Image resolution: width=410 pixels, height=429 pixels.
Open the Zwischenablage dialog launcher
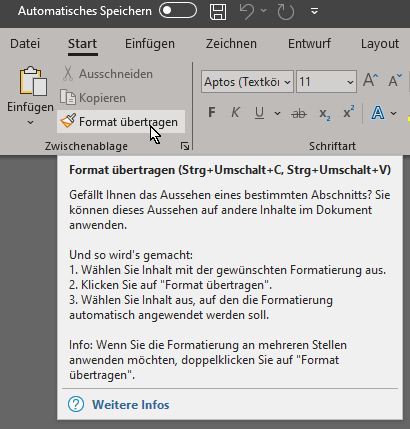pyautogui.click(x=185, y=146)
